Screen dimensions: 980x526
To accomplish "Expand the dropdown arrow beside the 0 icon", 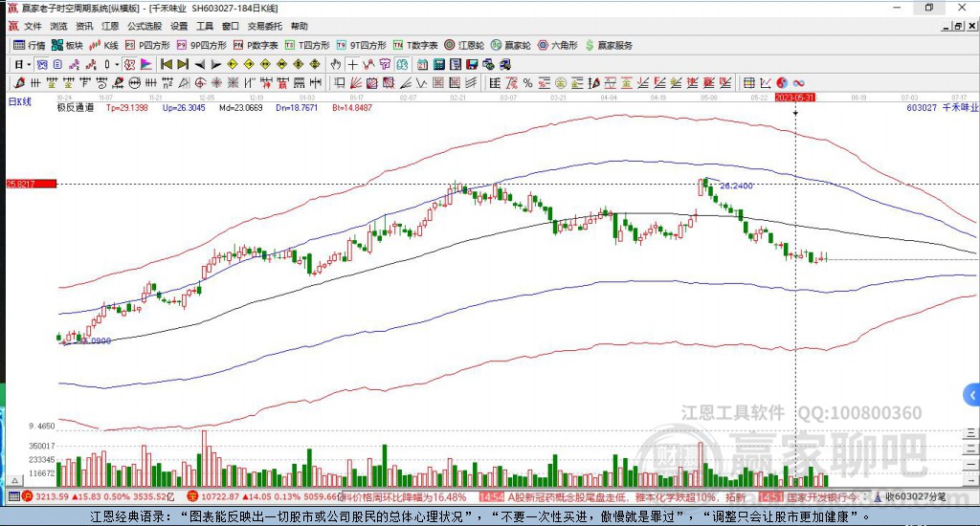I will [x=117, y=64].
